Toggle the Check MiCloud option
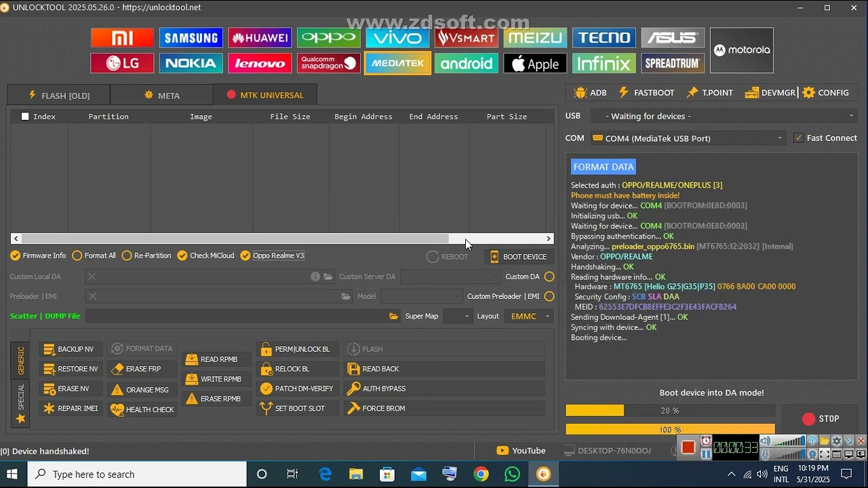Image resolution: width=868 pixels, height=488 pixels. [x=205, y=256]
